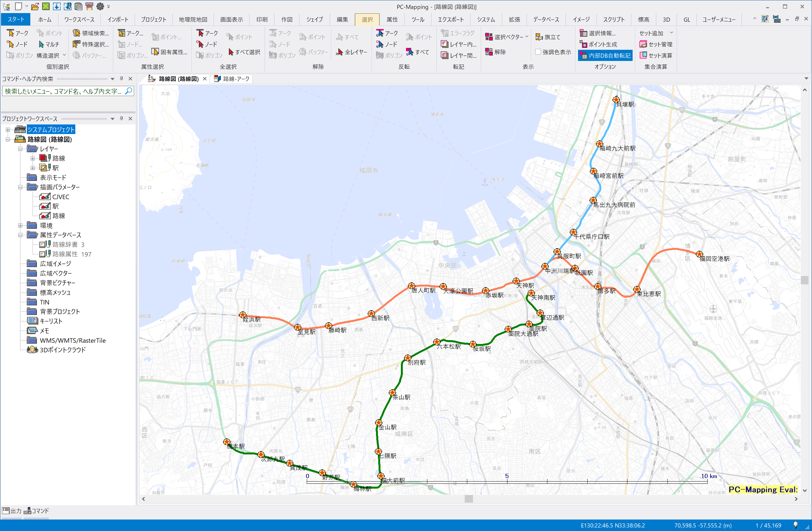Close the 路線図 (路線図) document tab

point(205,79)
